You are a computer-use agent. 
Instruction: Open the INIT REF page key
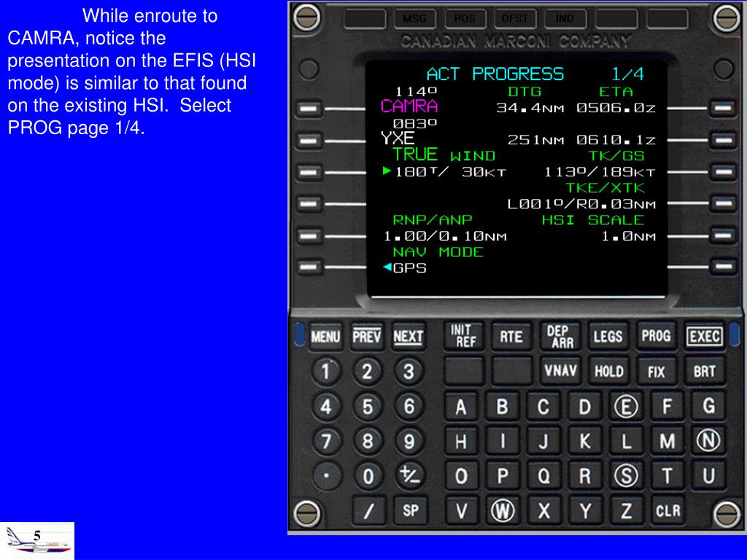(x=463, y=336)
